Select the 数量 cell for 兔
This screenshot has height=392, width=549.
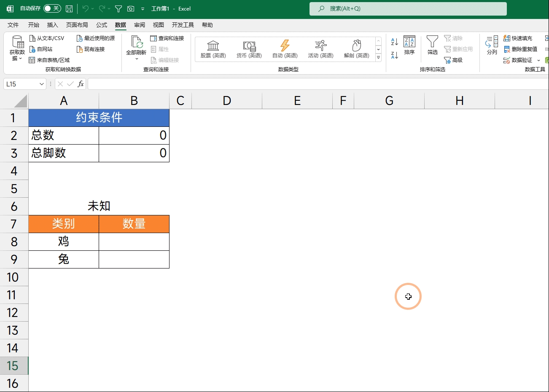(x=134, y=259)
